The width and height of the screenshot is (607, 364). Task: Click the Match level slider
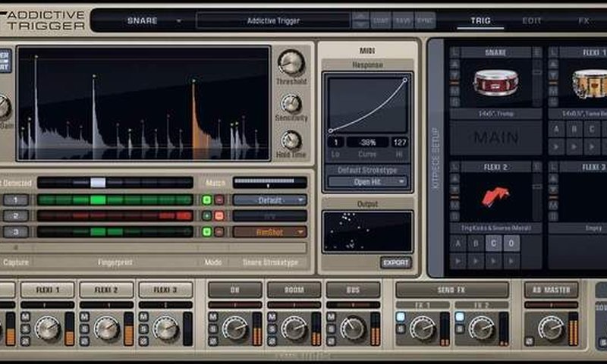pos(269,183)
